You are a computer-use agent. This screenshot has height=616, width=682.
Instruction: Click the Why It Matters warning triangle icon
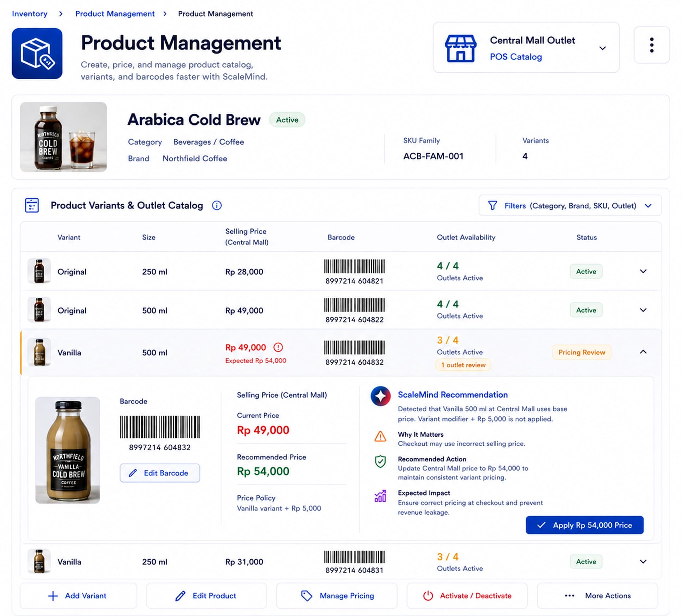[380, 436]
